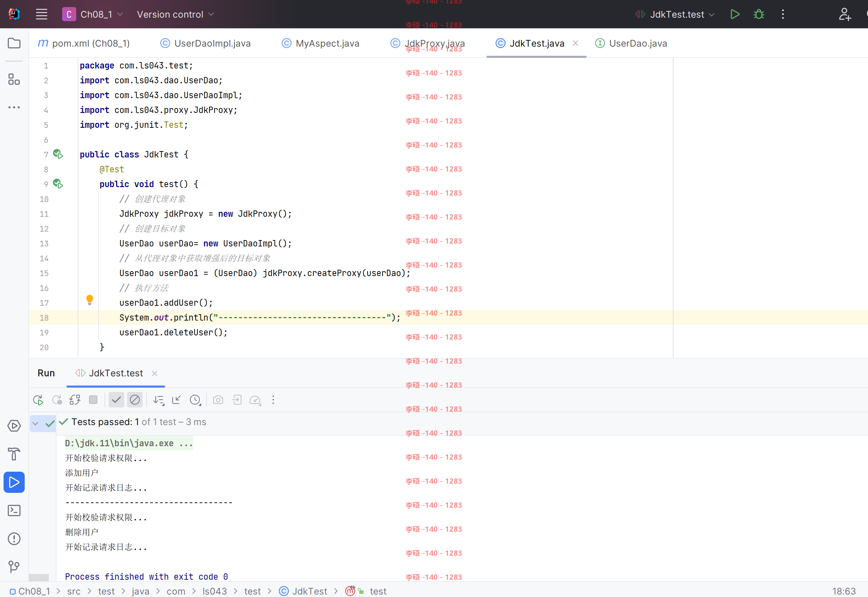Collapse all test results icon

[x=176, y=400]
